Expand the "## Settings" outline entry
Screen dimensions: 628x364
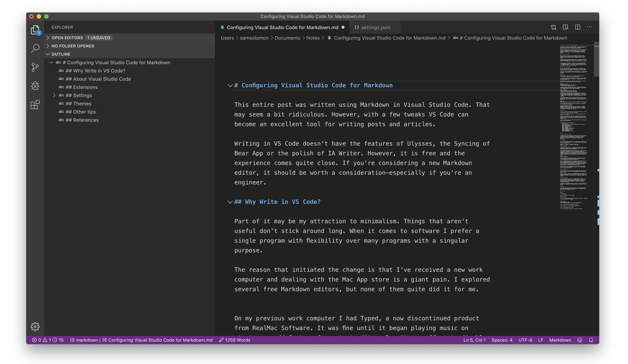pos(54,95)
